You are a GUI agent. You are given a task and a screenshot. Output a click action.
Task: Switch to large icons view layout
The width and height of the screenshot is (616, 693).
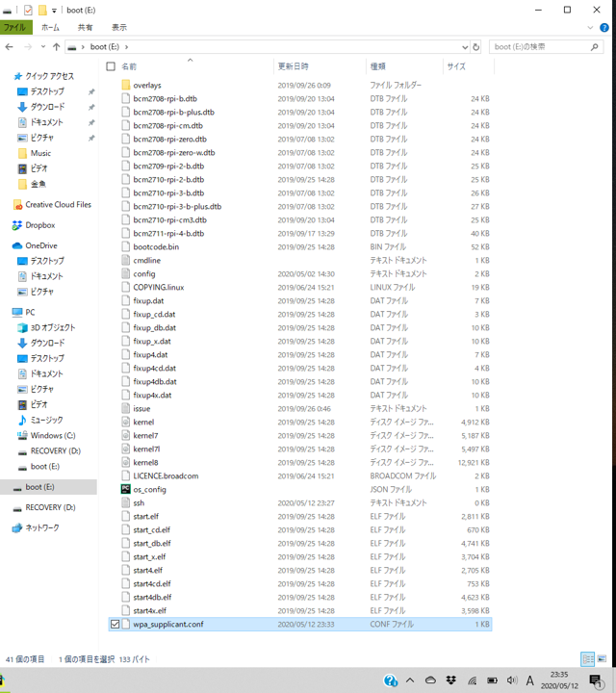(602, 659)
